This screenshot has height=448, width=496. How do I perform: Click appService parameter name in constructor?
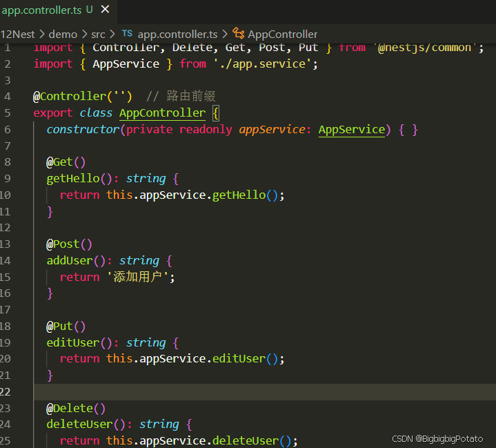point(272,130)
